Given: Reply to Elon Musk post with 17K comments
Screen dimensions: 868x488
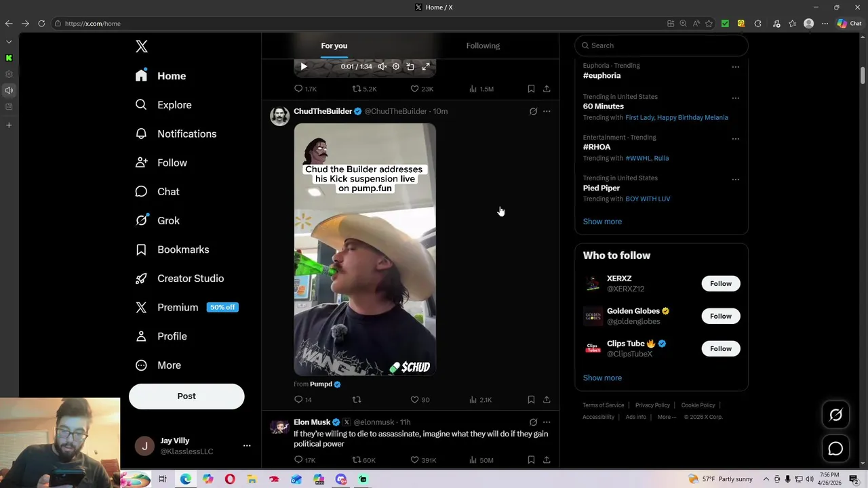Looking at the screenshot, I should click(x=304, y=460).
